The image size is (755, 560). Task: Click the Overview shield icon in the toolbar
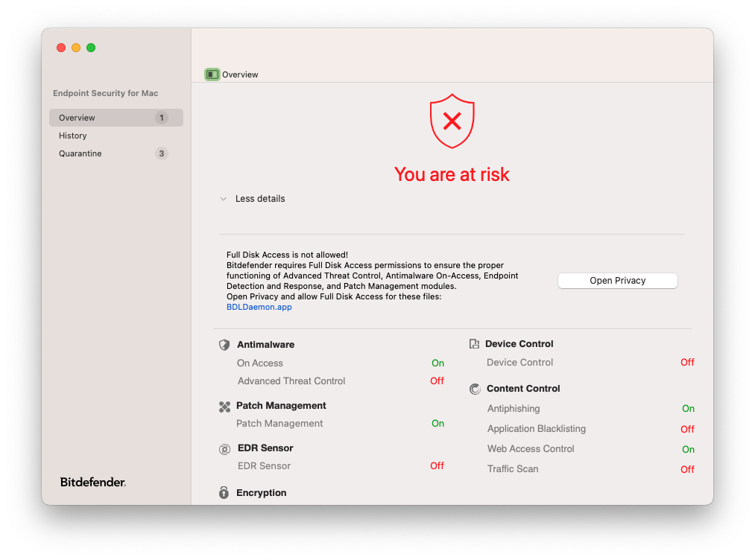[x=212, y=74]
